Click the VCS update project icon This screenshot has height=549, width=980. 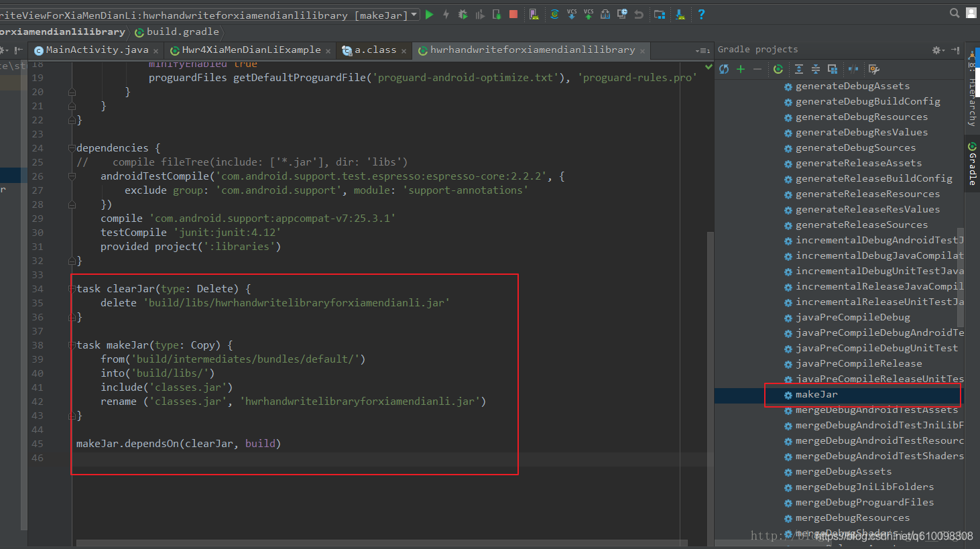pos(571,14)
